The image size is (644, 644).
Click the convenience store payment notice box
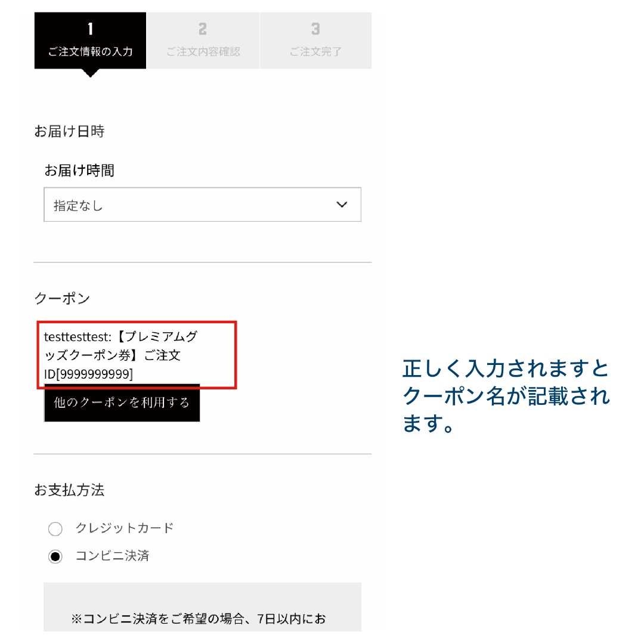(x=203, y=606)
